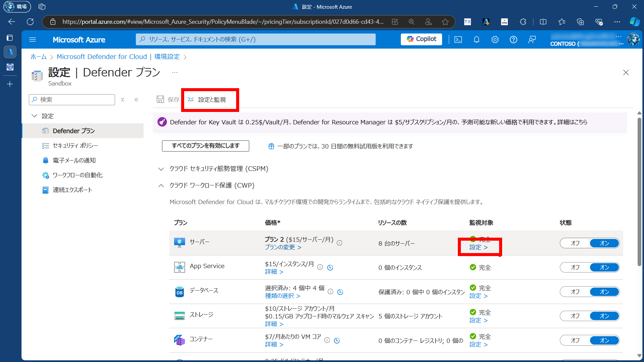Turn the Containers plan On
The image size is (644, 362).
pyautogui.click(x=604, y=341)
